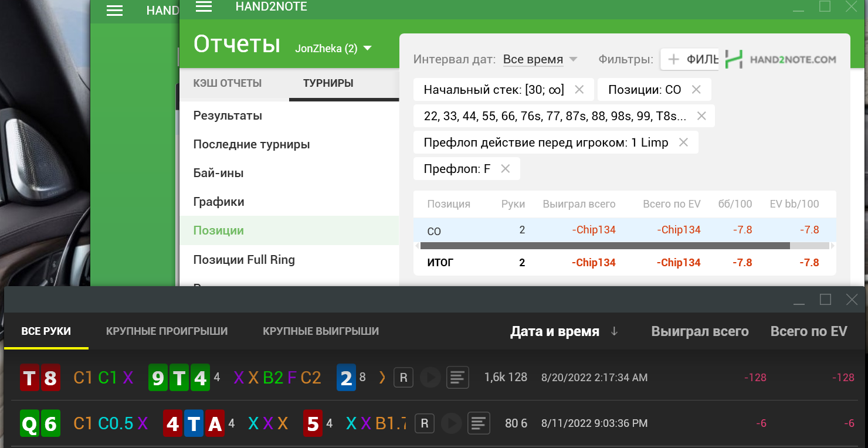Open hand history text for Q6 hand
This screenshot has height=448, width=868.
click(479, 423)
